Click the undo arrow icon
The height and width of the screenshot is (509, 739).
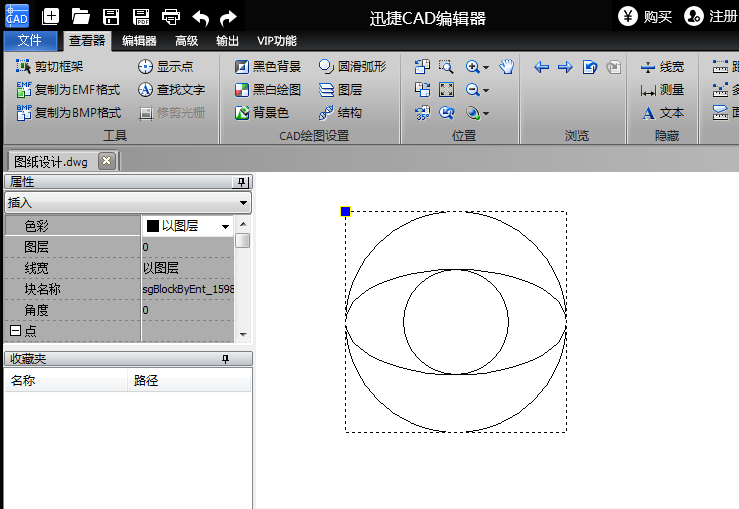tap(200, 16)
